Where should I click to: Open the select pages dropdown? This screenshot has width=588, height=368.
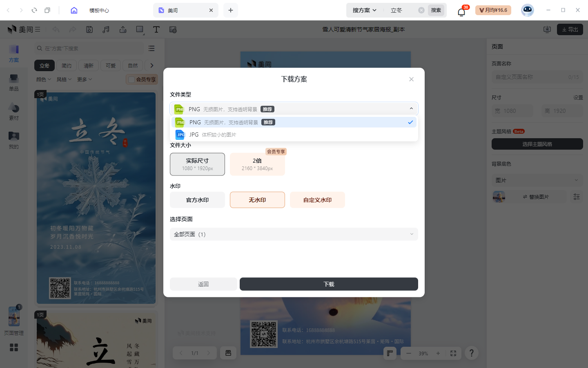click(x=294, y=234)
